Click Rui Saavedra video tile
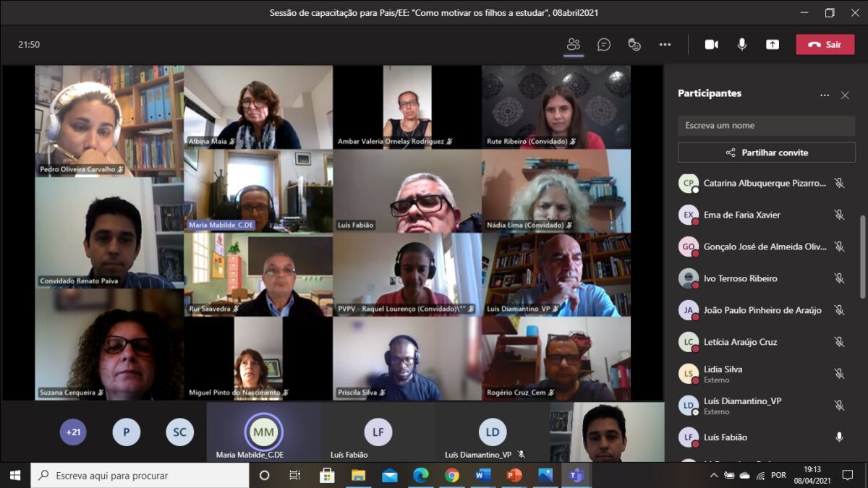 (258, 275)
